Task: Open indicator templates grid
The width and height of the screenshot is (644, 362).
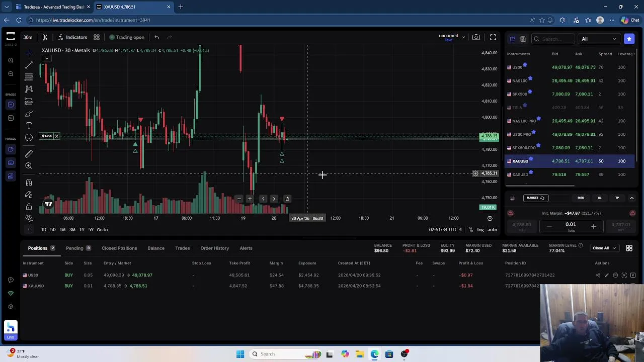Action: [97, 37]
